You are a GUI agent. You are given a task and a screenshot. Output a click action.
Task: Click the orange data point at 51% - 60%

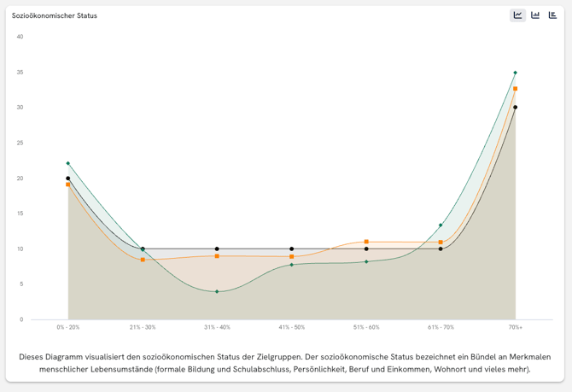click(366, 242)
